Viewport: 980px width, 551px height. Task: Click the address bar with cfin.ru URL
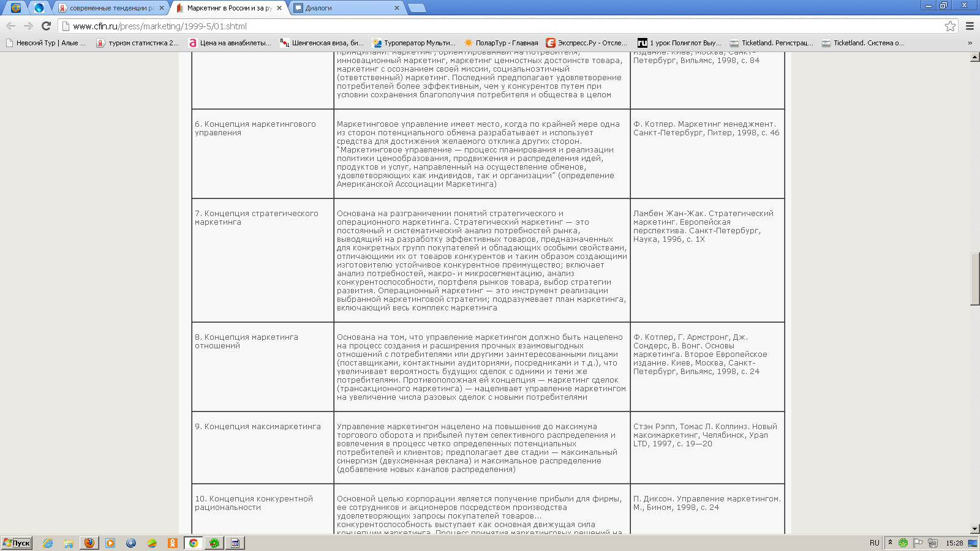[x=502, y=26]
